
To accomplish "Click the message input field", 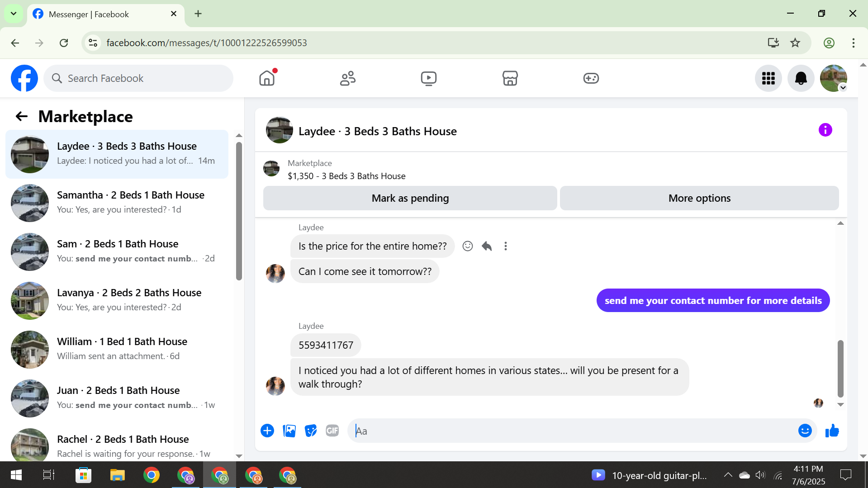I will click(x=572, y=431).
